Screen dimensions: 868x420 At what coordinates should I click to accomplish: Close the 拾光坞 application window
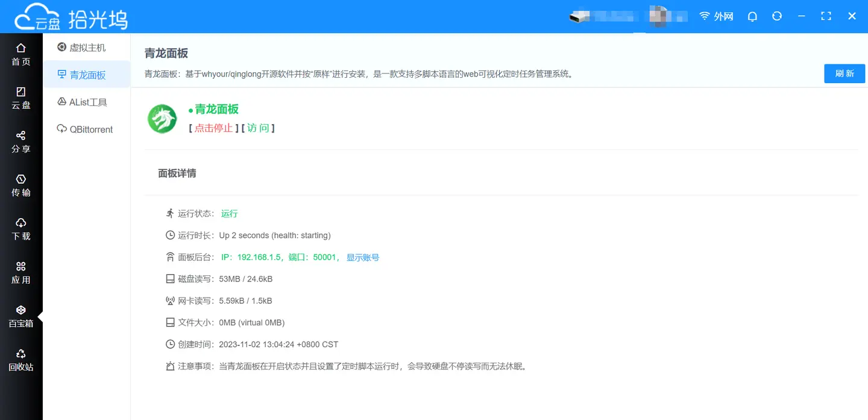point(852,16)
